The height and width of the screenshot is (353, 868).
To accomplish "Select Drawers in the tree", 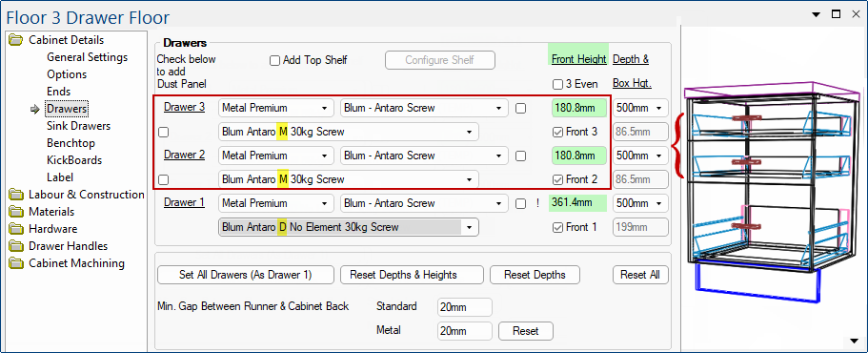I will (67, 109).
